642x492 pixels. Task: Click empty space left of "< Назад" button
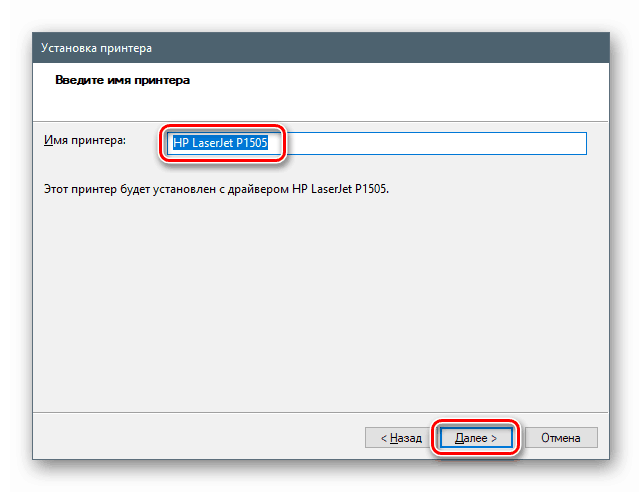click(200, 437)
